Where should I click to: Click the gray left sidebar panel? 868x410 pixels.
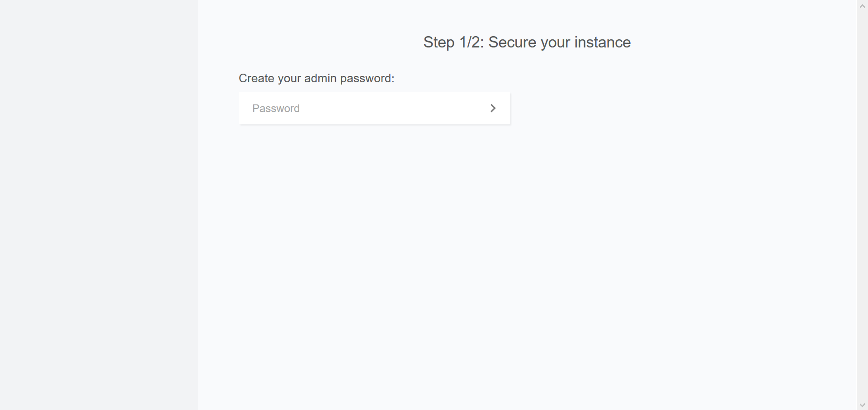click(x=99, y=203)
